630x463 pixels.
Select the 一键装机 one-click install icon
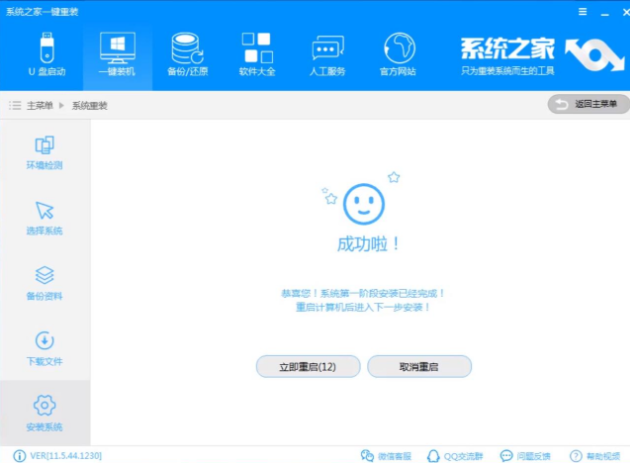click(x=116, y=54)
